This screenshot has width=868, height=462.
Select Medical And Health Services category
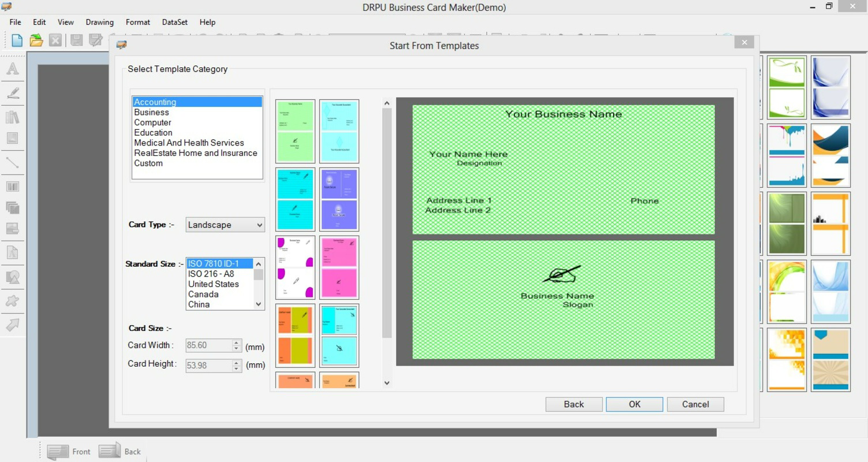(x=189, y=143)
